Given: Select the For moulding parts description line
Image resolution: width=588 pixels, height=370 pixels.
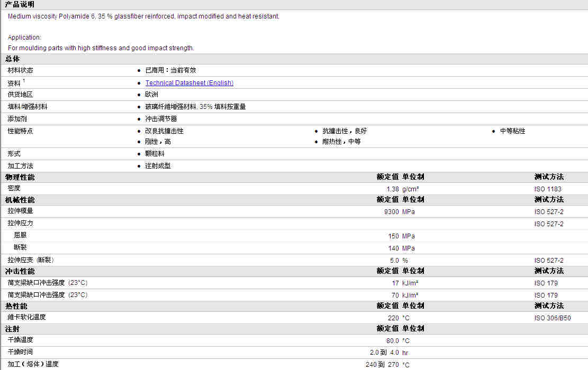Looking at the screenshot, I should pos(101,48).
